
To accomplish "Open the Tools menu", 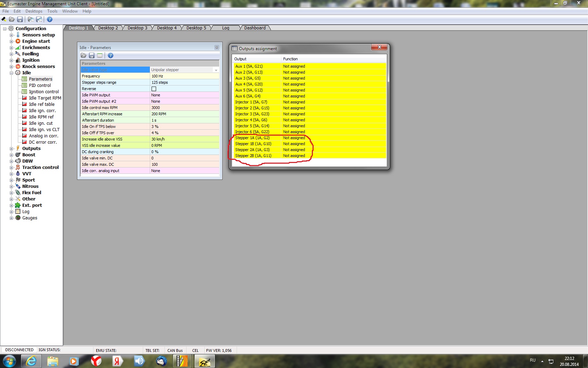I will click(52, 11).
